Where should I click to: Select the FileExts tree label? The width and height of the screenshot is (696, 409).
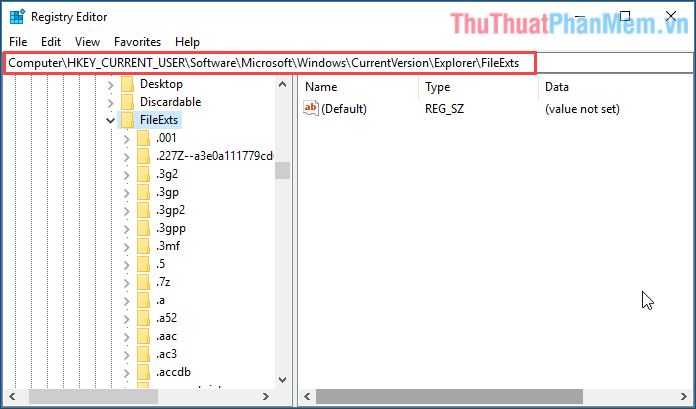(x=159, y=120)
